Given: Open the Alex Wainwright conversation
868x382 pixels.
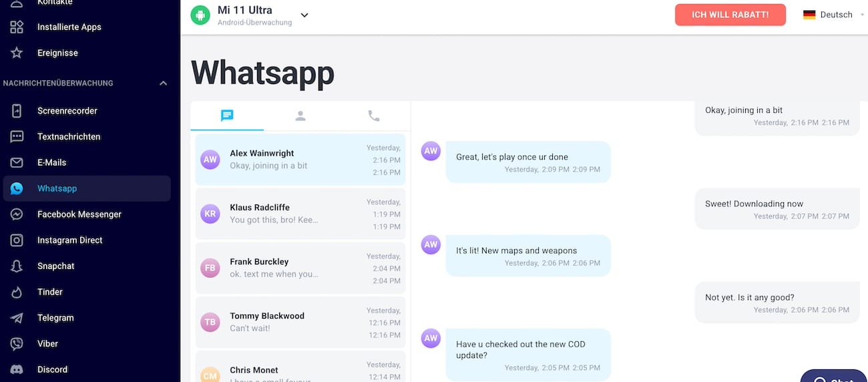Looking at the screenshot, I should [300, 159].
